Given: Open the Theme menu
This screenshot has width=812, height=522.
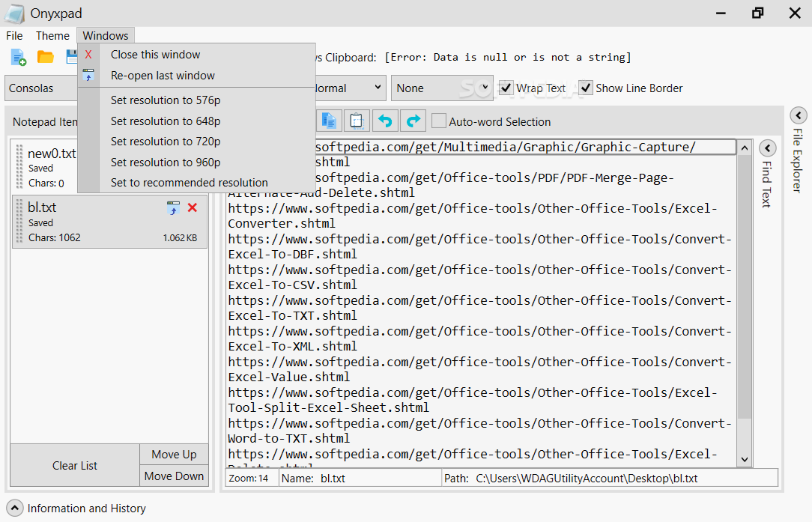Looking at the screenshot, I should (x=52, y=36).
